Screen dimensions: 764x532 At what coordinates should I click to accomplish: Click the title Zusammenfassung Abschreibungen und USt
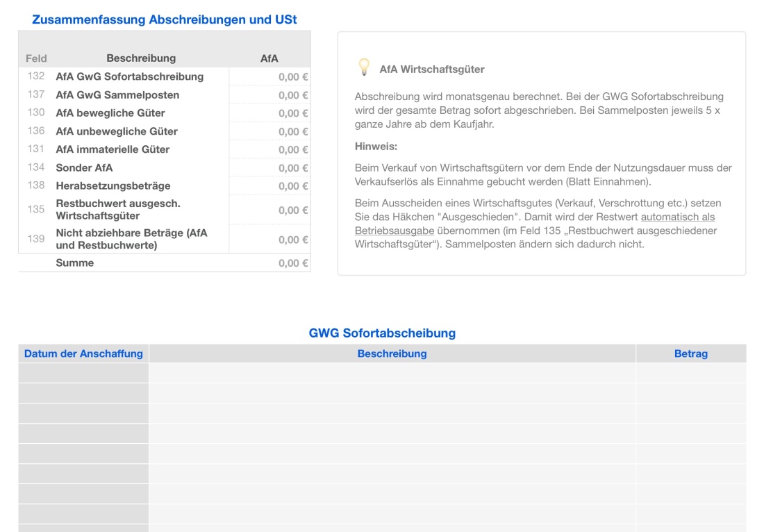coord(165,19)
